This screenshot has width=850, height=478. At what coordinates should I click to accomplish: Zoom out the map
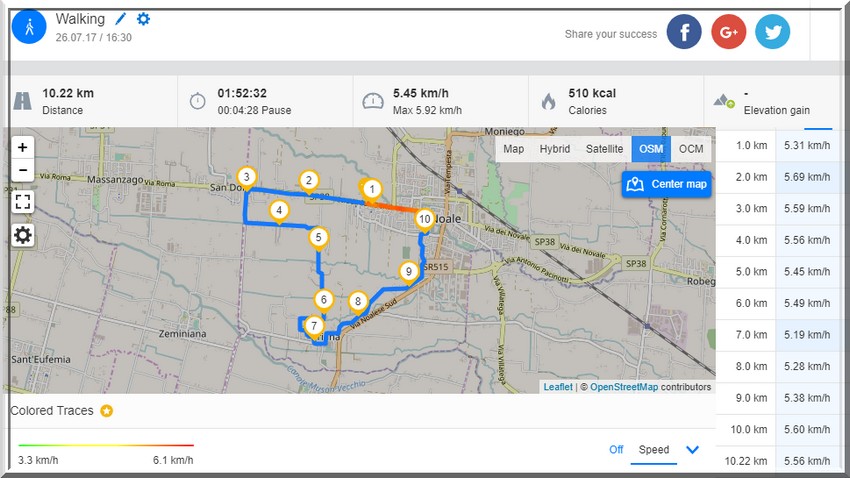point(22,170)
